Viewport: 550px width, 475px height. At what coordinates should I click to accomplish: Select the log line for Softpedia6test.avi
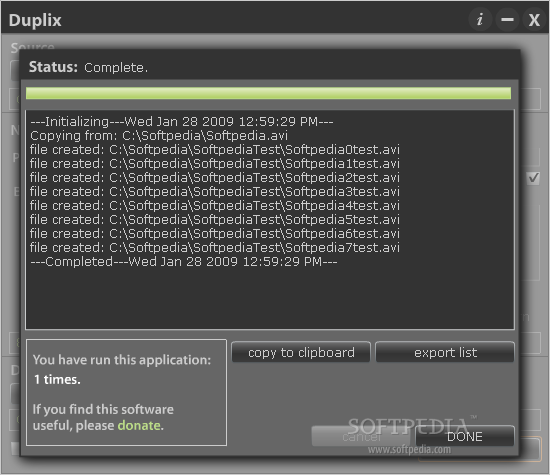coord(215,234)
